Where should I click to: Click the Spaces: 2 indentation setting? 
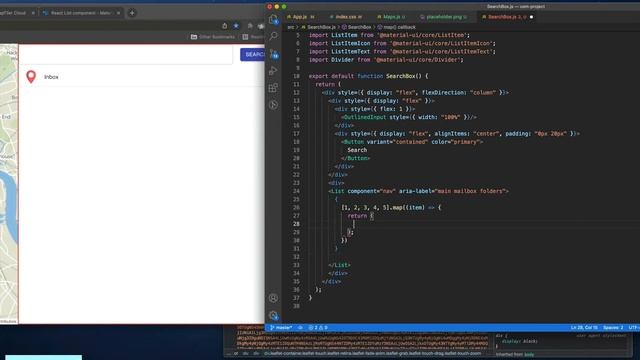(613, 328)
